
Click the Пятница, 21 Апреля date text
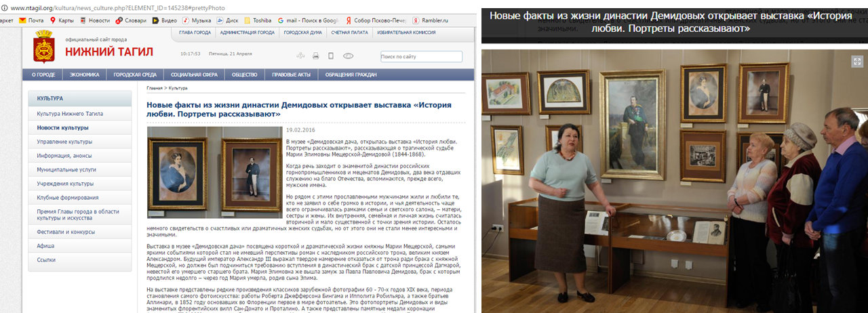pos(232,54)
